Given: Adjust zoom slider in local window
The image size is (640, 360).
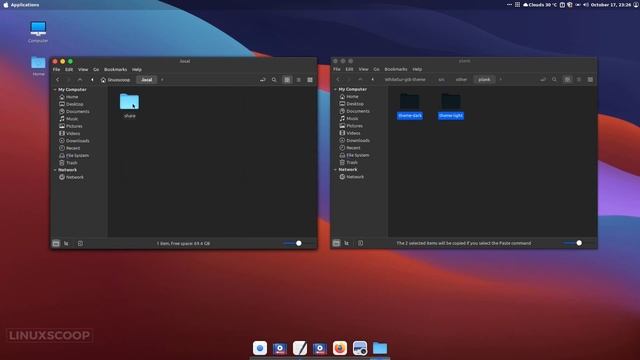Looking at the screenshot, I should [298, 243].
